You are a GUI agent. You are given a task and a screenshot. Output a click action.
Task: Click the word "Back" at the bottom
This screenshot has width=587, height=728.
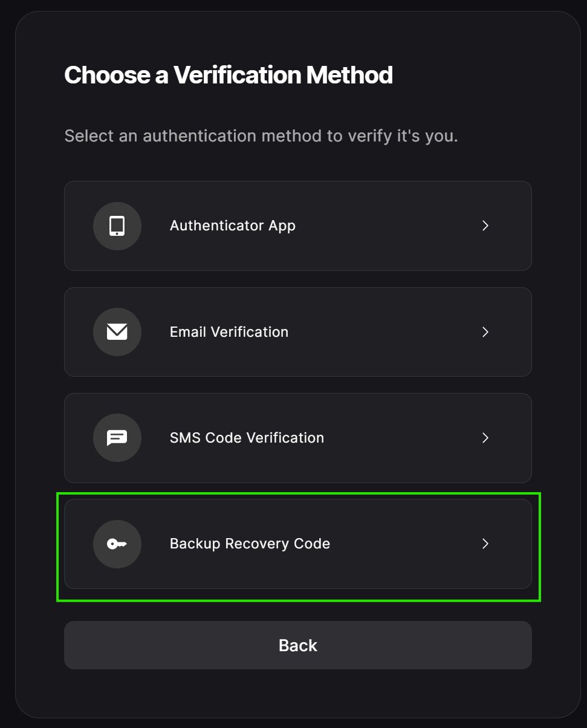tap(298, 645)
